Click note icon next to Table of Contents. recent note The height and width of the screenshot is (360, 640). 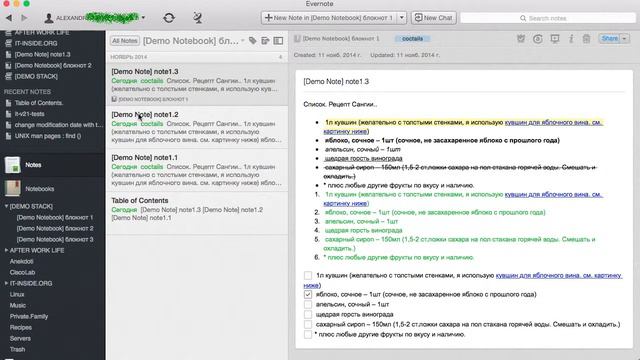8,103
